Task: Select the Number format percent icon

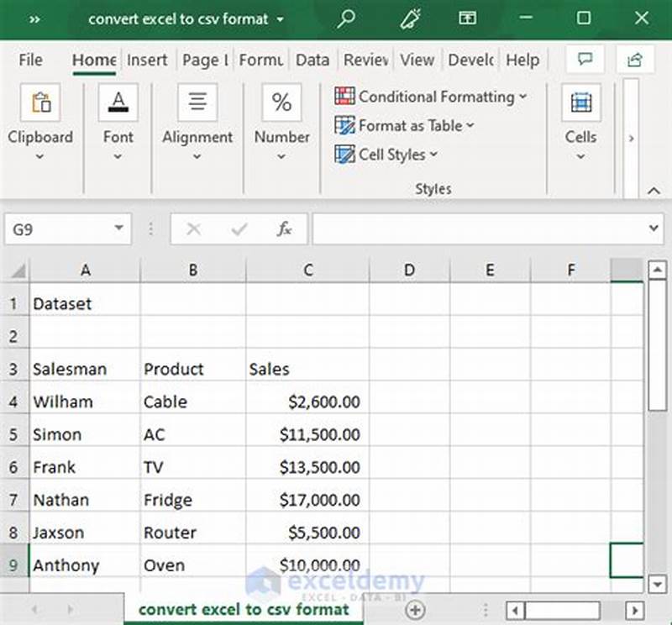Action: point(281,102)
